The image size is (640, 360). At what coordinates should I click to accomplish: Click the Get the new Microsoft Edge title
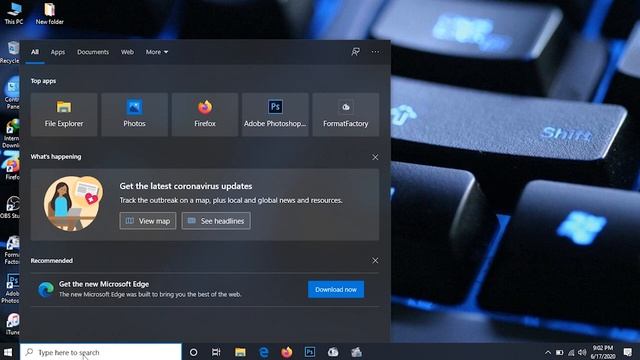[x=104, y=284]
